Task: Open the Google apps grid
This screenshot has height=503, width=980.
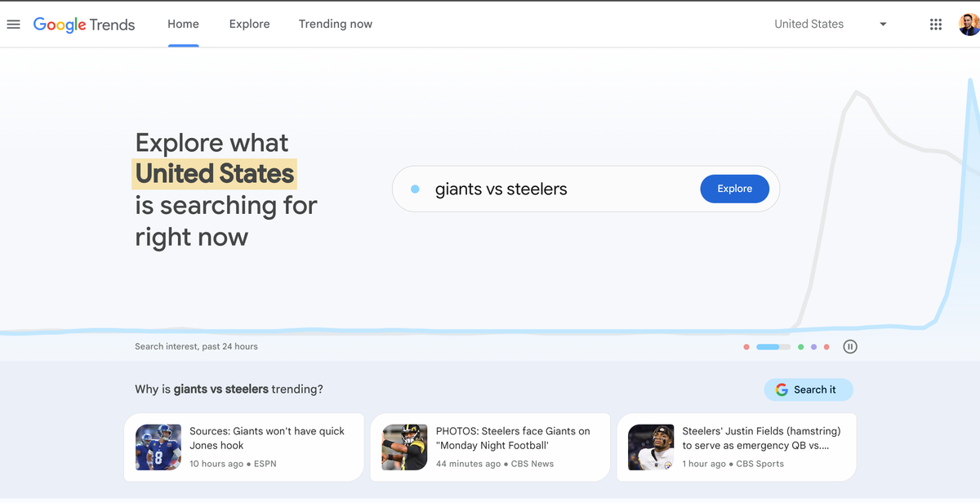Action: 936,24
